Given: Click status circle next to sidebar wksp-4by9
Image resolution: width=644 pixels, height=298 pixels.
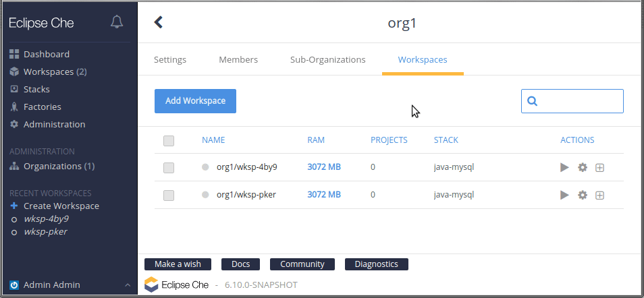Looking at the screenshot, I should coord(14,220).
